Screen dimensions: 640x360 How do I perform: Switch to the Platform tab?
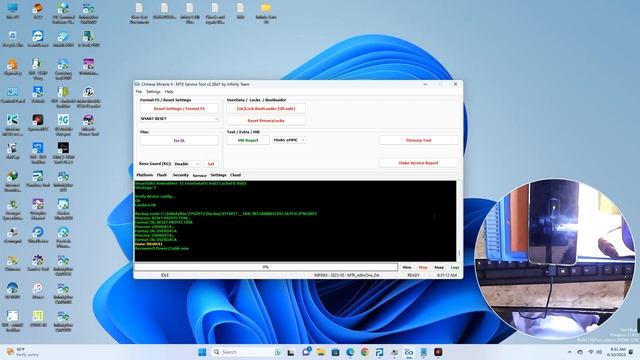coord(144,175)
